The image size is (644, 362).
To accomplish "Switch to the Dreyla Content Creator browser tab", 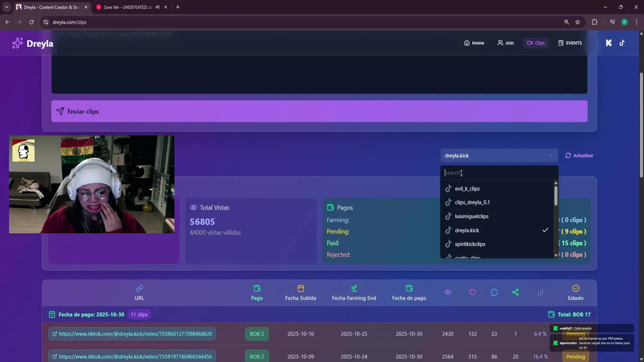I will coord(51,7).
